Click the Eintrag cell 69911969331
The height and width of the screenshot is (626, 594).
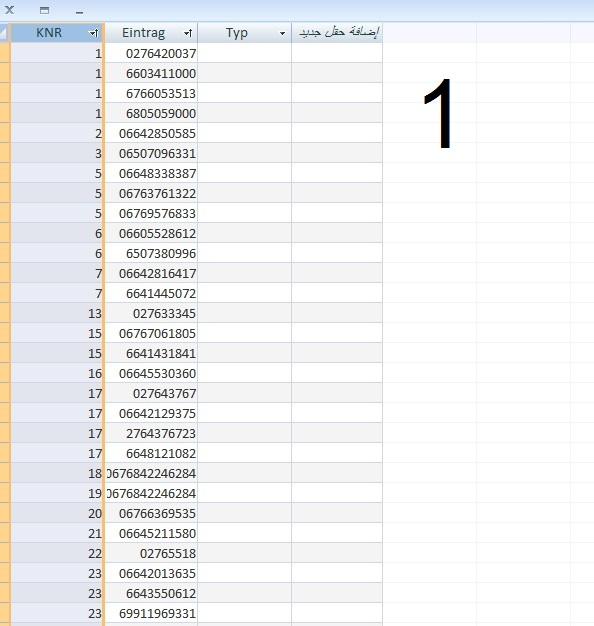[x=151, y=613]
